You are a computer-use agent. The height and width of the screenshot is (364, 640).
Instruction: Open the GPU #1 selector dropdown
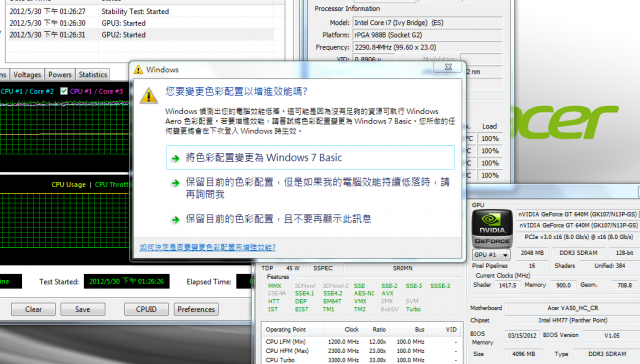click(x=491, y=255)
